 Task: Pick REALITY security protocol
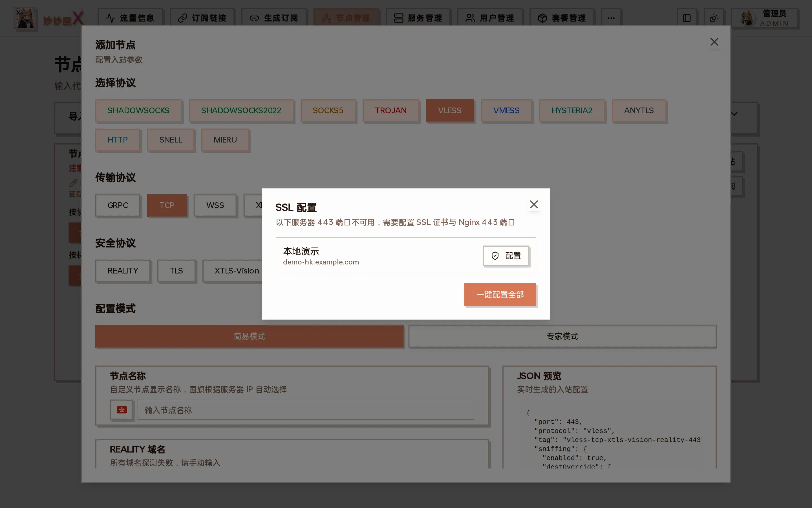pyautogui.click(x=123, y=271)
